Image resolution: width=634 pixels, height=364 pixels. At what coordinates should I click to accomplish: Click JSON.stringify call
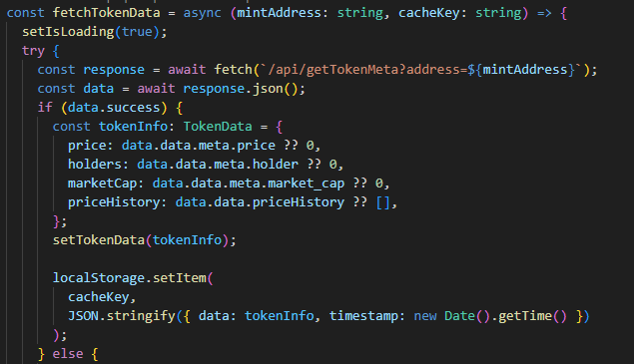[121, 316]
